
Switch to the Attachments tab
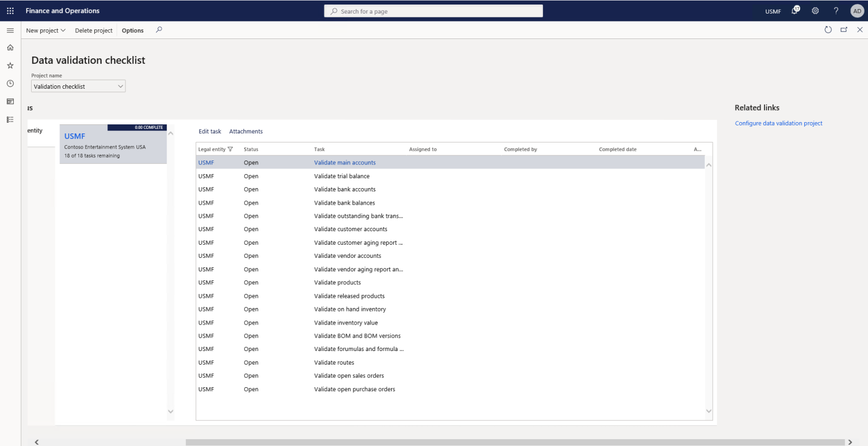point(246,131)
